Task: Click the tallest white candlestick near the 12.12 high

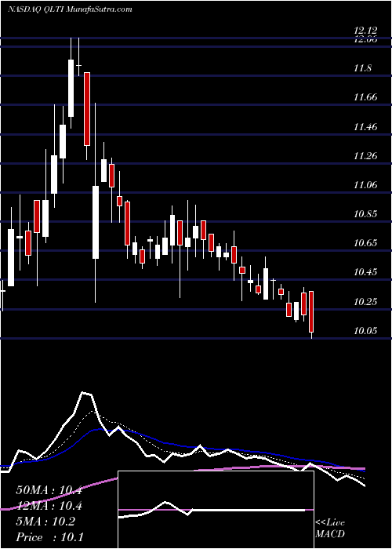Action: tap(71, 88)
